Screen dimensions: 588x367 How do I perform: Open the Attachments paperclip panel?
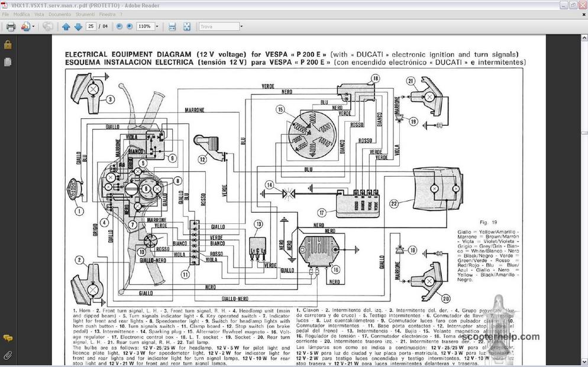pos(8,355)
